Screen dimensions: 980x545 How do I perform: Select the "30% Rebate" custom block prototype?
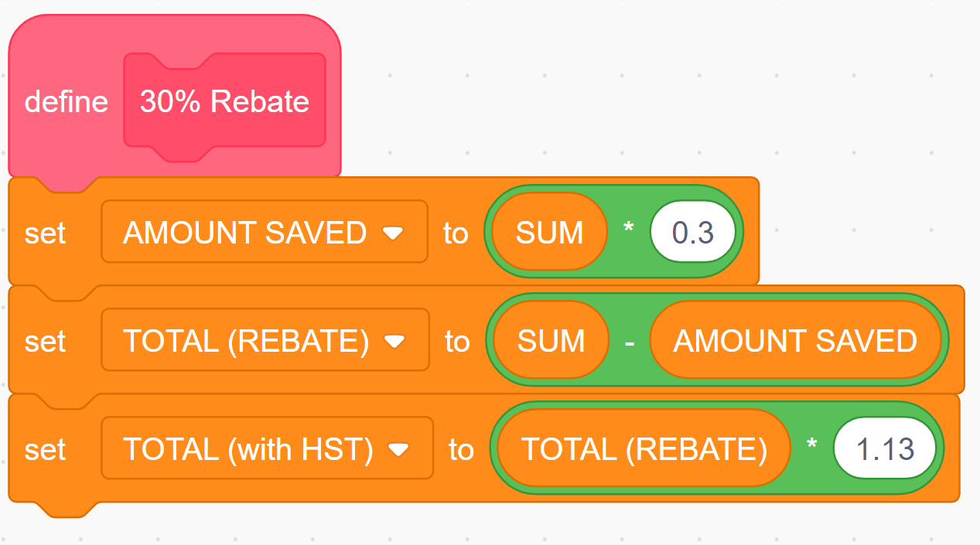[x=224, y=102]
